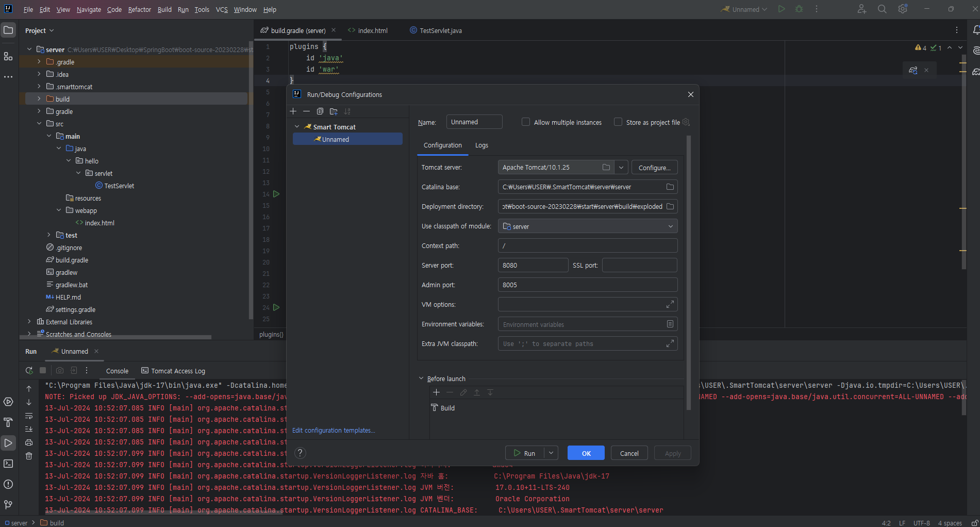Click the Configure... button
980x527 pixels.
click(x=654, y=168)
